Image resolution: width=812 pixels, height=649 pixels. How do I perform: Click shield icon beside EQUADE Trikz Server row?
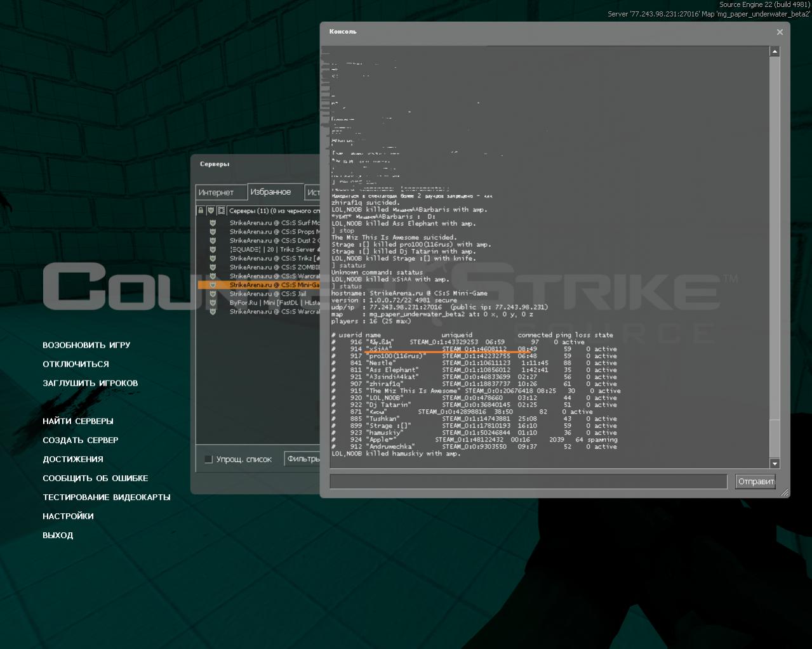(213, 249)
